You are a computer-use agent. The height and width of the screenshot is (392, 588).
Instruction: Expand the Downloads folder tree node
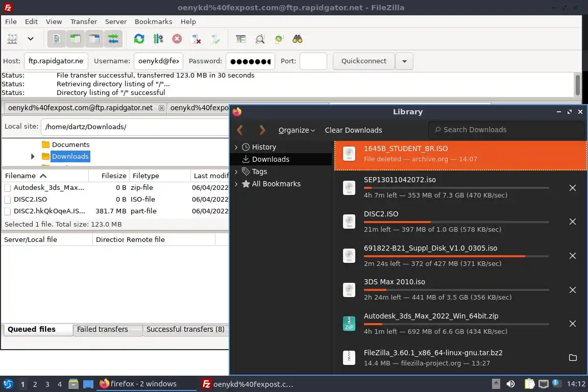[33, 156]
